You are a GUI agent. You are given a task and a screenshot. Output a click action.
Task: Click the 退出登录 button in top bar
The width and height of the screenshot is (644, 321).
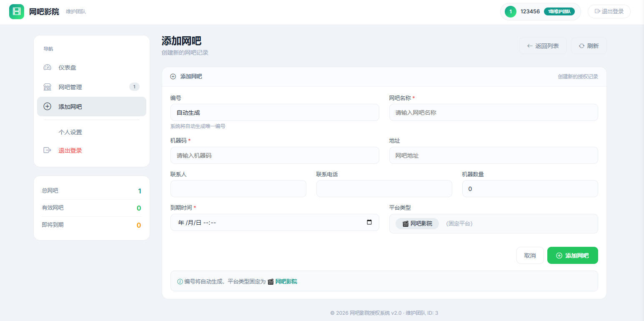click(x=609, y=12)
